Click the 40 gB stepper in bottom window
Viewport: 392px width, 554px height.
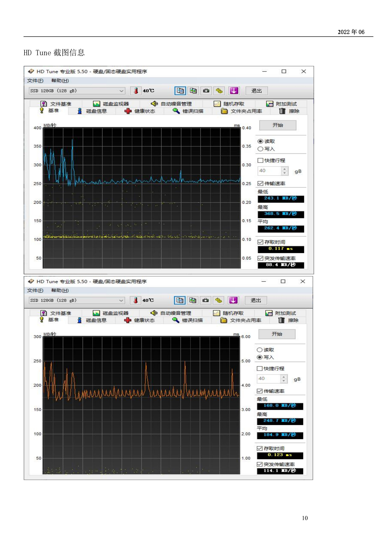point(284,379)
